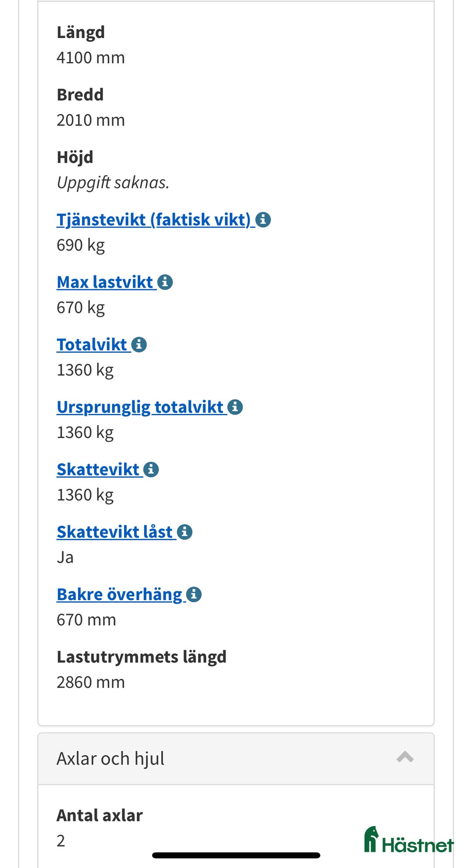The image size is (472, 868).
Task: Click the Ursprunglig totalvikt info icon
Action: click(x=236, y=407)
